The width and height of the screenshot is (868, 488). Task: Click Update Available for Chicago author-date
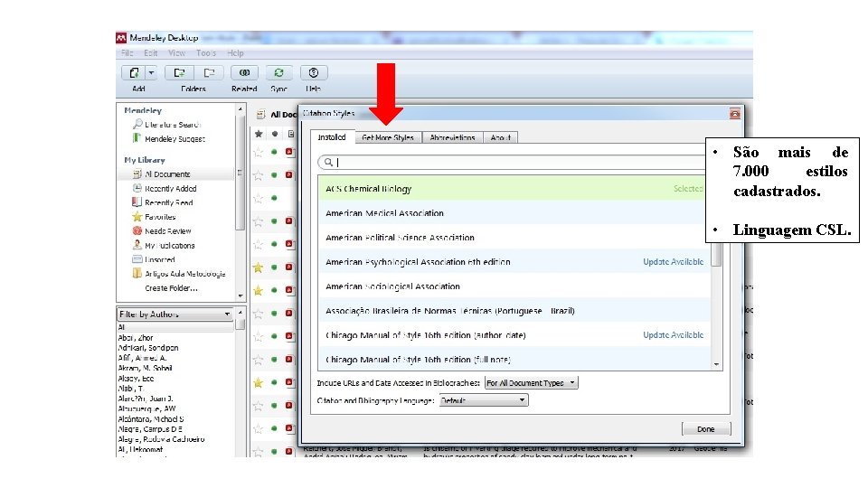pyautogui.click(x=673, y=334)
